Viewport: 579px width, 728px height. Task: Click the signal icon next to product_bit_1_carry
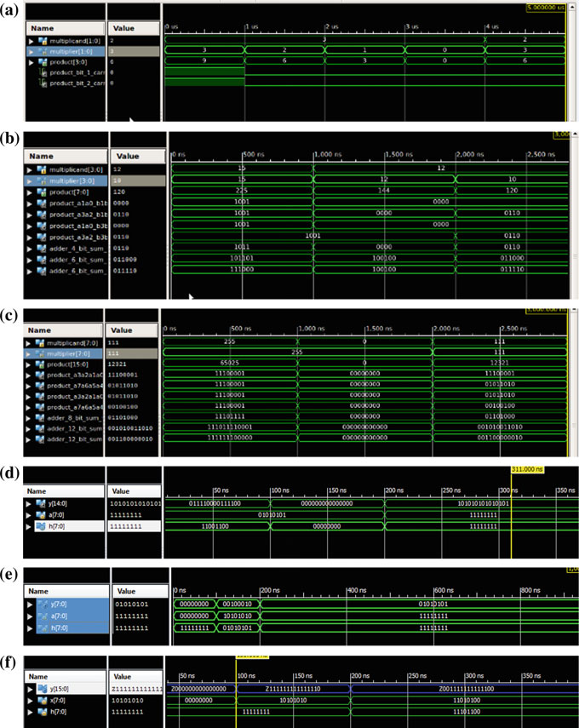(x=43, y=73)
